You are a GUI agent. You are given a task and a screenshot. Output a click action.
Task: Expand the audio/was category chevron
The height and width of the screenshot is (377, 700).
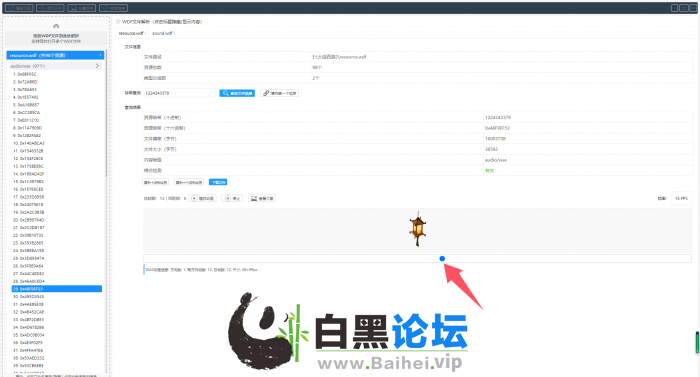click(x=97, y=66)
